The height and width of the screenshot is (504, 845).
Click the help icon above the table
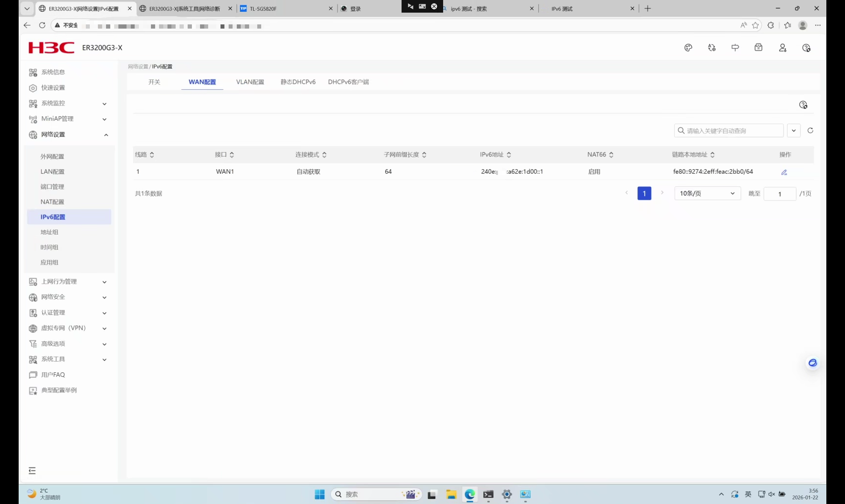(803, 105)
